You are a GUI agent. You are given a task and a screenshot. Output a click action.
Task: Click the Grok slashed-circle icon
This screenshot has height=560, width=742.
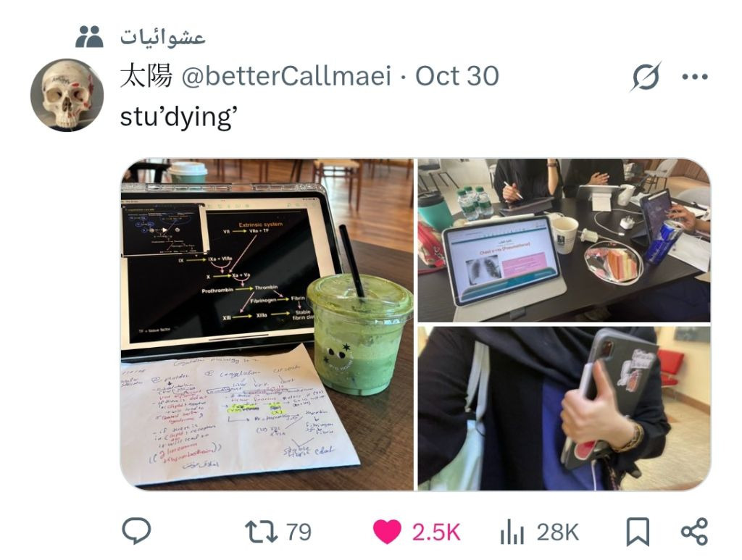[x=646, y=76]
